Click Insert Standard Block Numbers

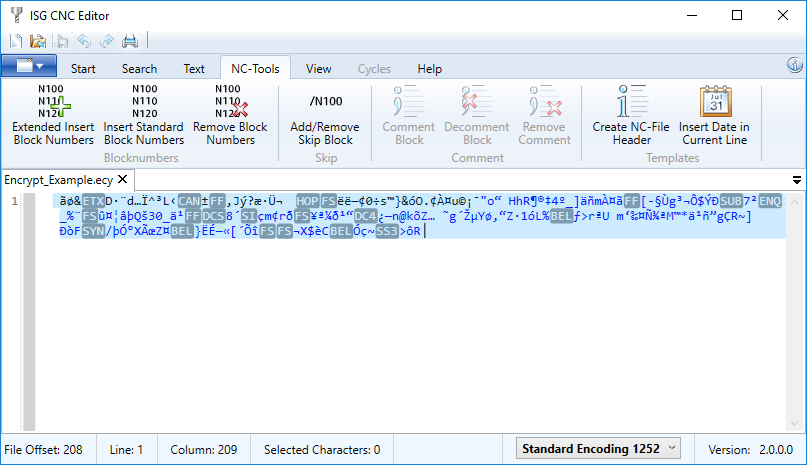(144, 114)
